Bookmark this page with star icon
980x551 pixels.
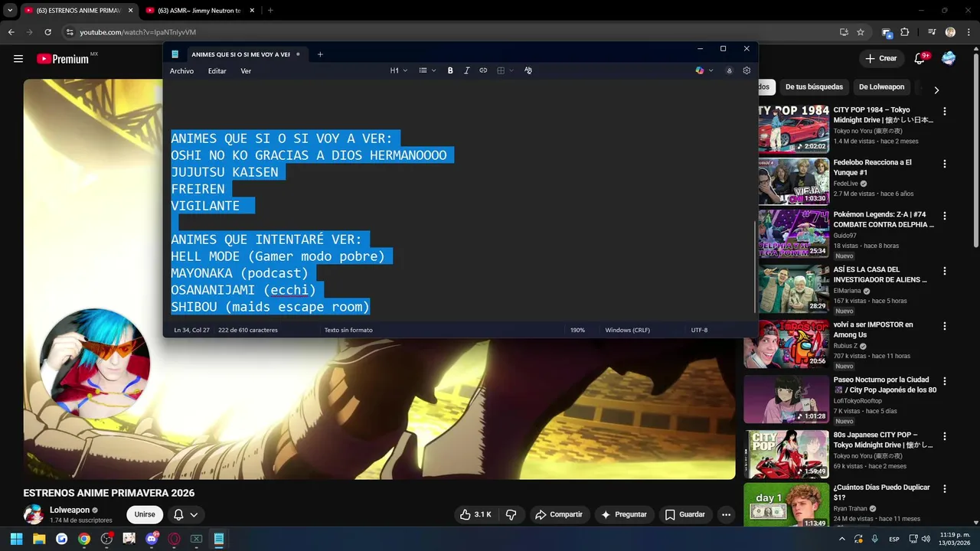pyautogui.click(x=861, y=32)
